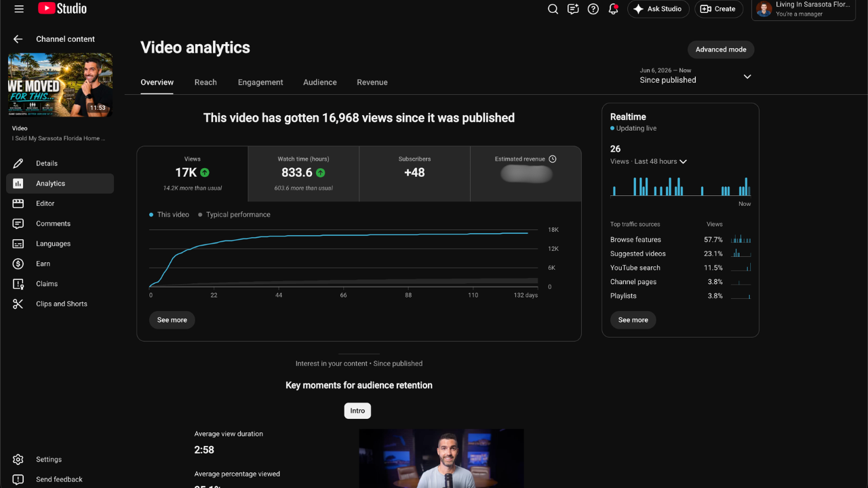Switch to the Revenue tab
This screenshot has width=868, height=488.
coord(372,82)
